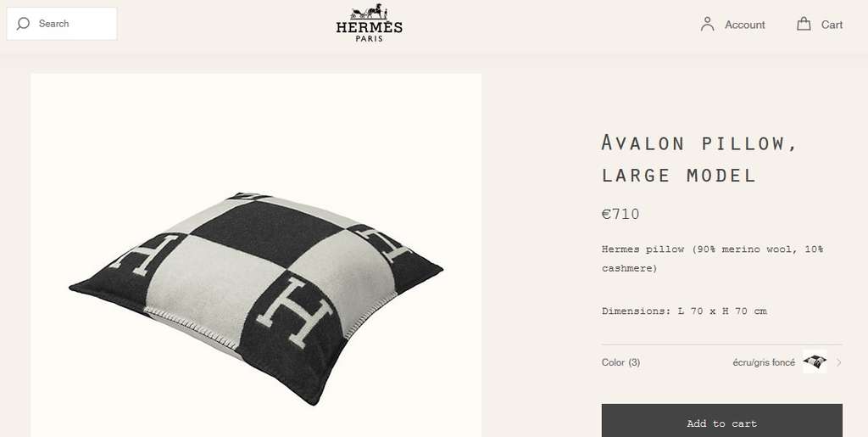
Task: Click the €710 price
Action: (620, 215)
